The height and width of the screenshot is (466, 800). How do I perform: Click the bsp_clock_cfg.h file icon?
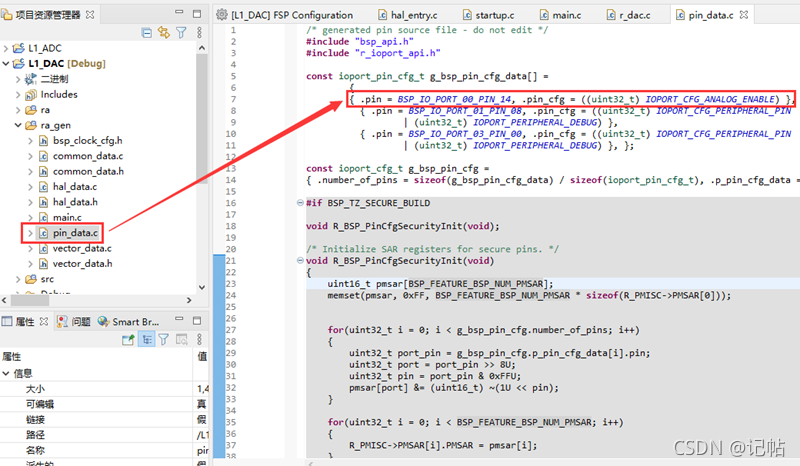coord(44,141)
